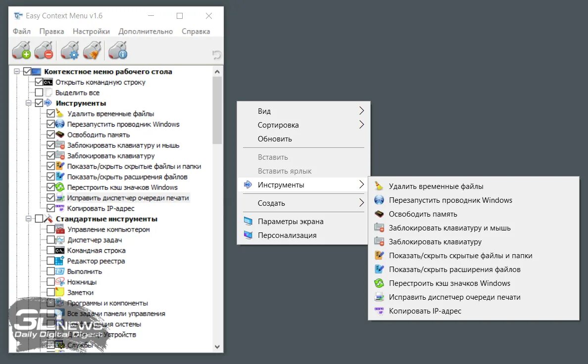
Task: Open the Справка menu
Action: pos(196,31)
